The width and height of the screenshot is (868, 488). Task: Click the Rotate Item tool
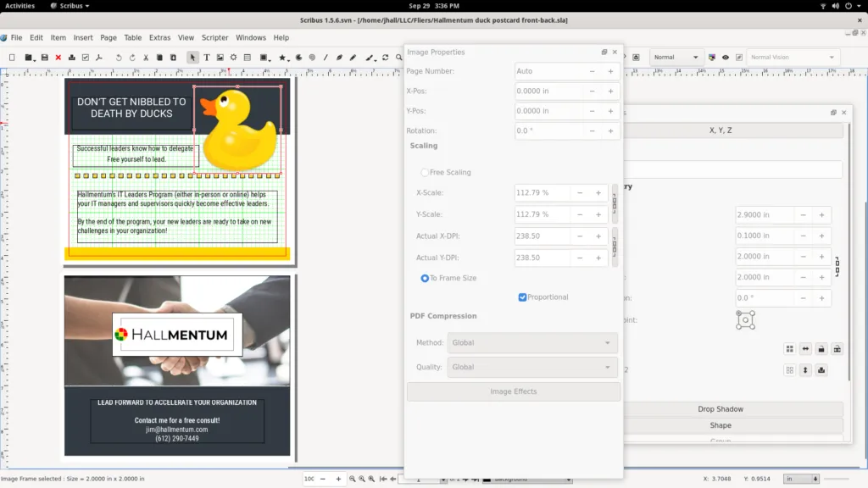click(386, 58)
